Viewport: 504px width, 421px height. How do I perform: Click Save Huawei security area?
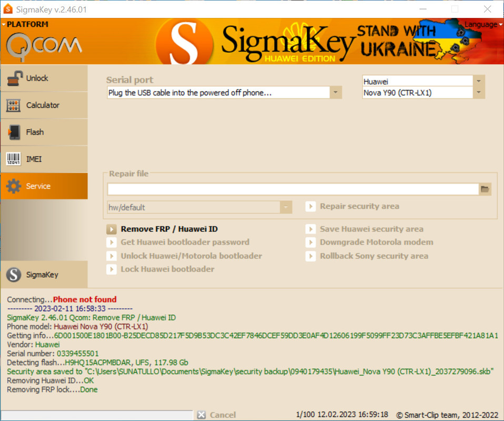371,229
